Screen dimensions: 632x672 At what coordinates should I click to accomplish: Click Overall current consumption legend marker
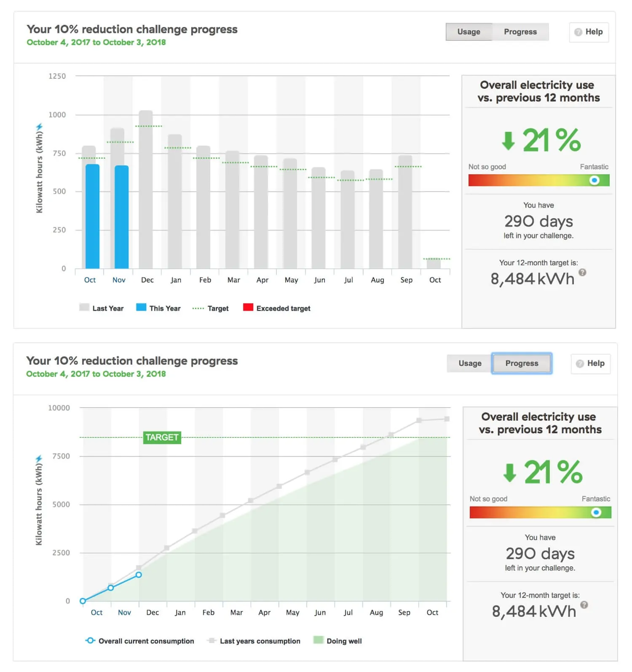pyautogui.click(x=90, y=640)
